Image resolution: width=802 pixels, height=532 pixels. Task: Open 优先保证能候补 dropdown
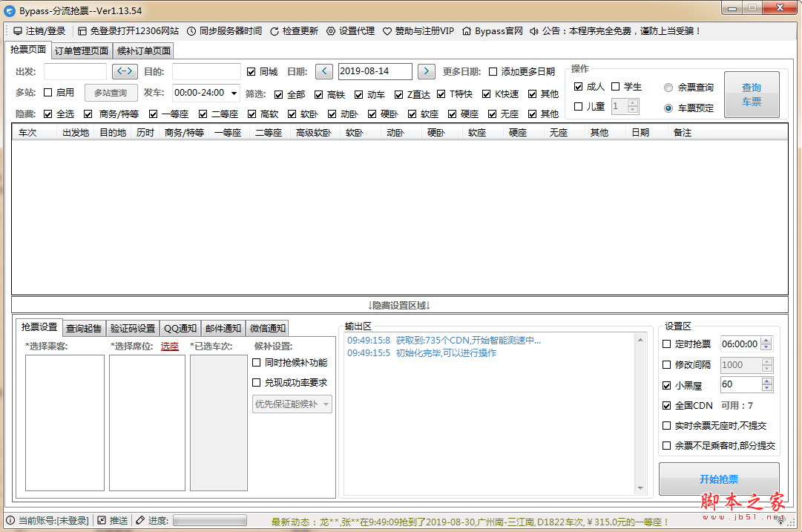292,404
